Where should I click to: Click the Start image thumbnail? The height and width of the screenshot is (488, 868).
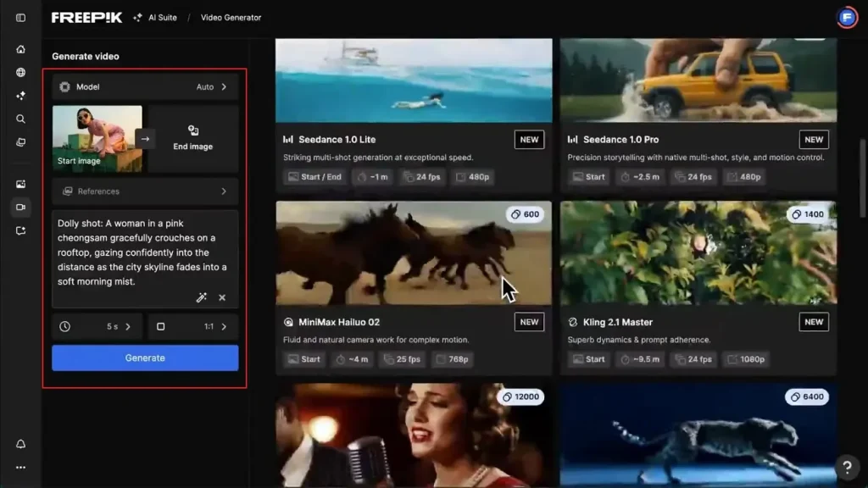(x=97, y=138)
